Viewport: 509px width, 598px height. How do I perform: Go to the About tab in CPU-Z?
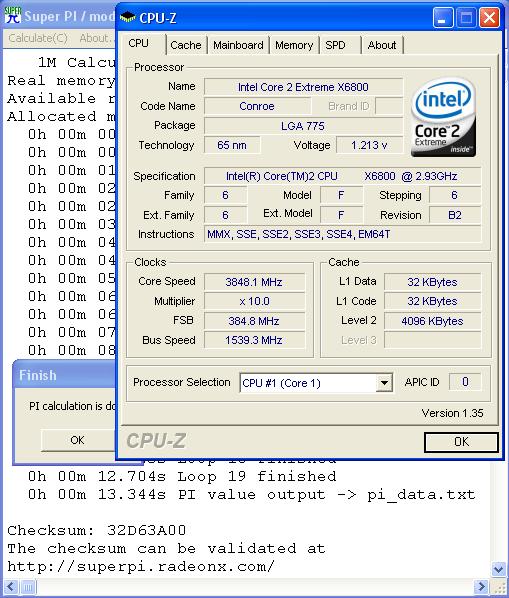[x=382, y=45]
